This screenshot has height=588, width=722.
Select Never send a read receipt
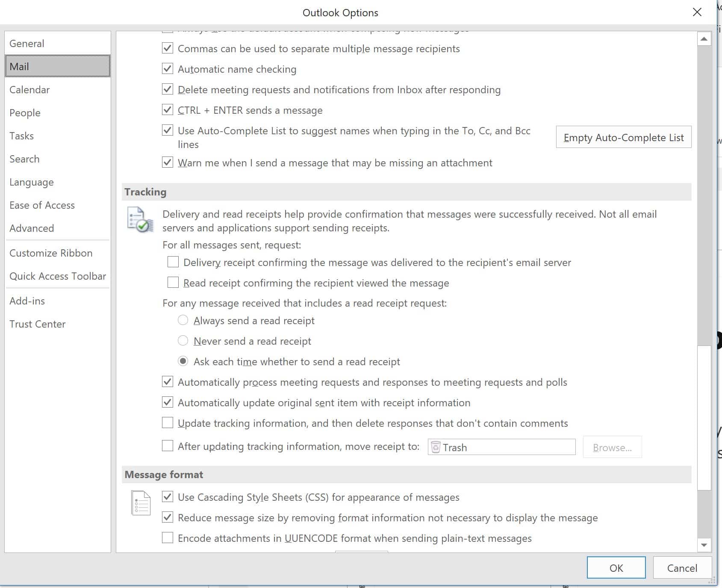(x=183, y=341)
